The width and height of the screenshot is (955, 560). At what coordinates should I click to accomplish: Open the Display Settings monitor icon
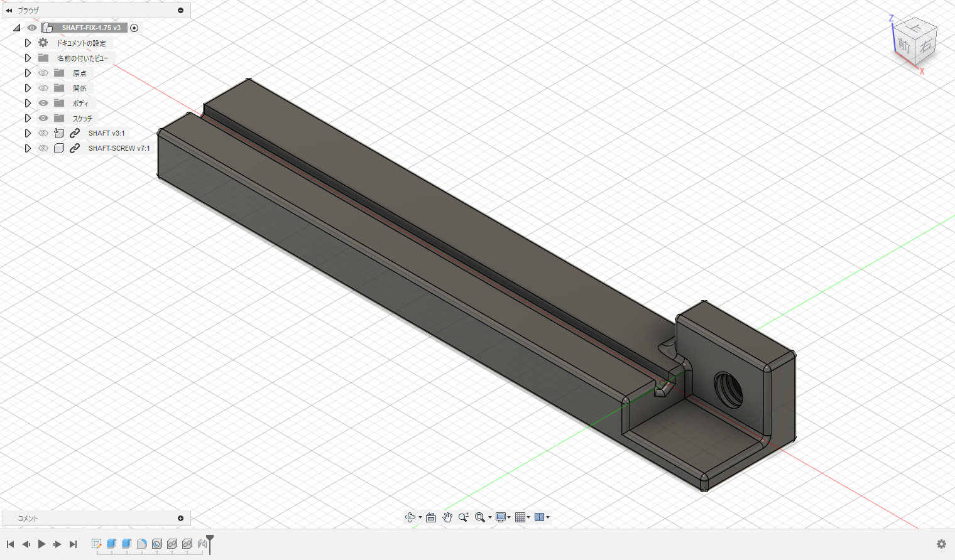click(501, 517)
